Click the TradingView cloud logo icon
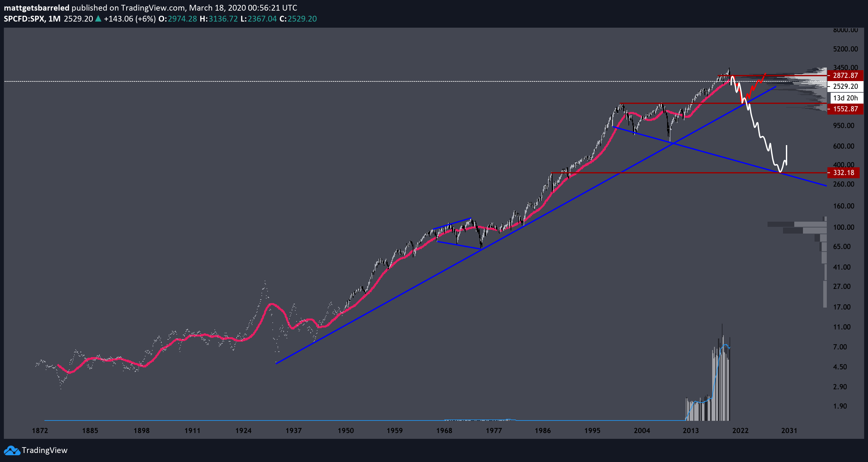This screenshot has height=462, width=868. point(12,450)
